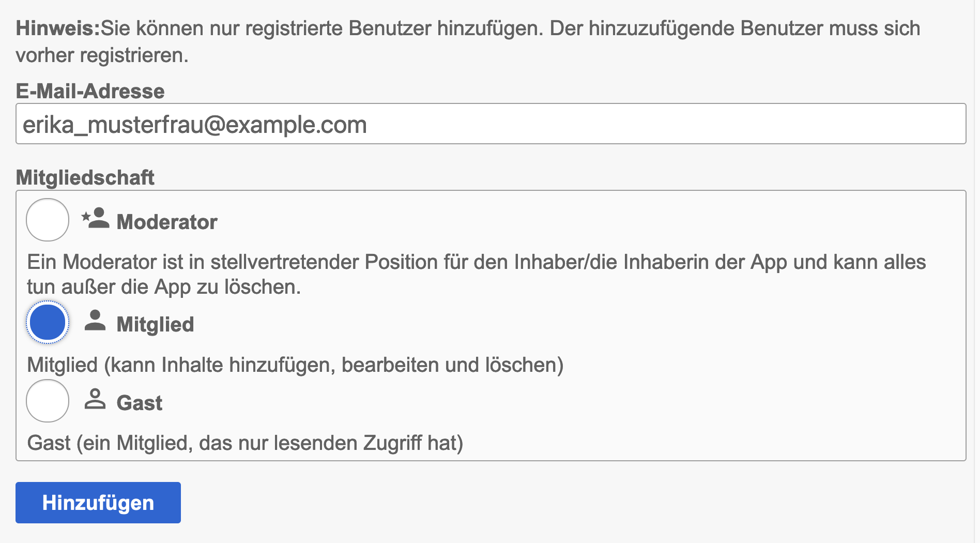Viewport: 980px width, 543px height.
Task: Click the email text erika_musterfrau@example.com
Action: pos(195,125)
